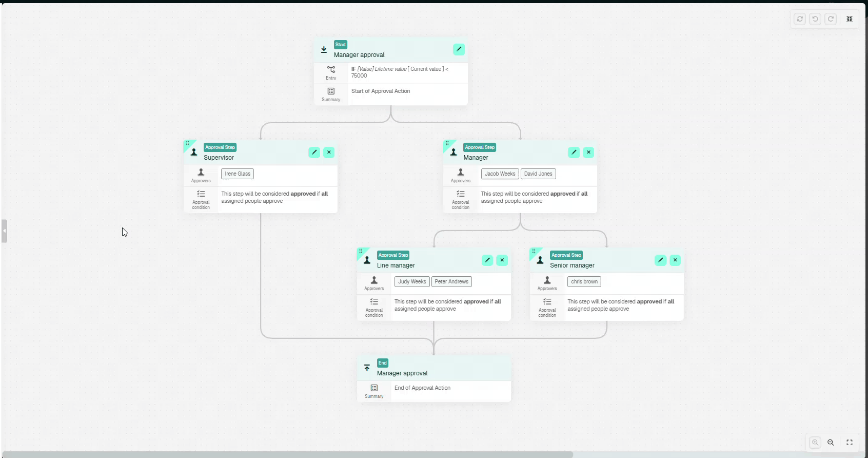Screen dimensions: 868x458
Task: Select the Judy Weeks approver tag
Action: pyautogui.click(x=412, y=281)
